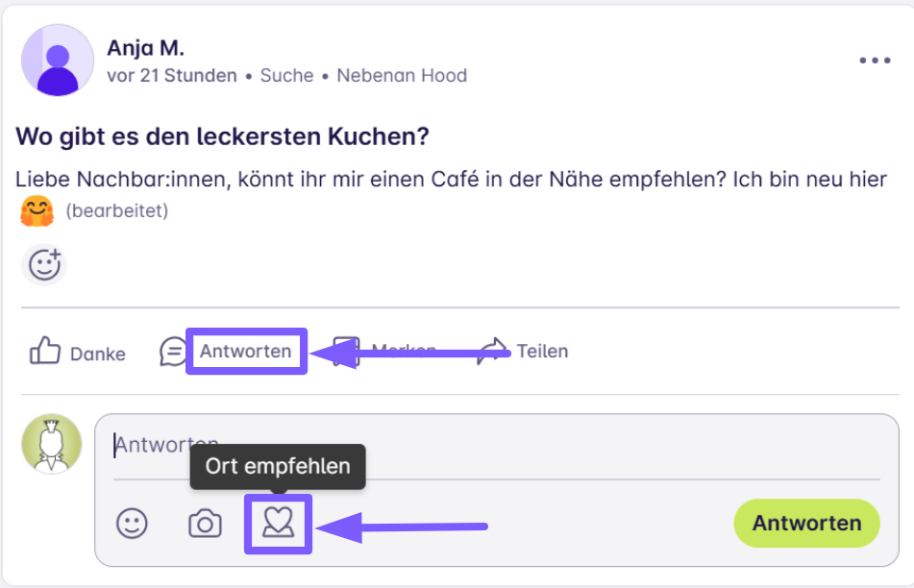Click the Teilen text label

[x=542, y=351]
